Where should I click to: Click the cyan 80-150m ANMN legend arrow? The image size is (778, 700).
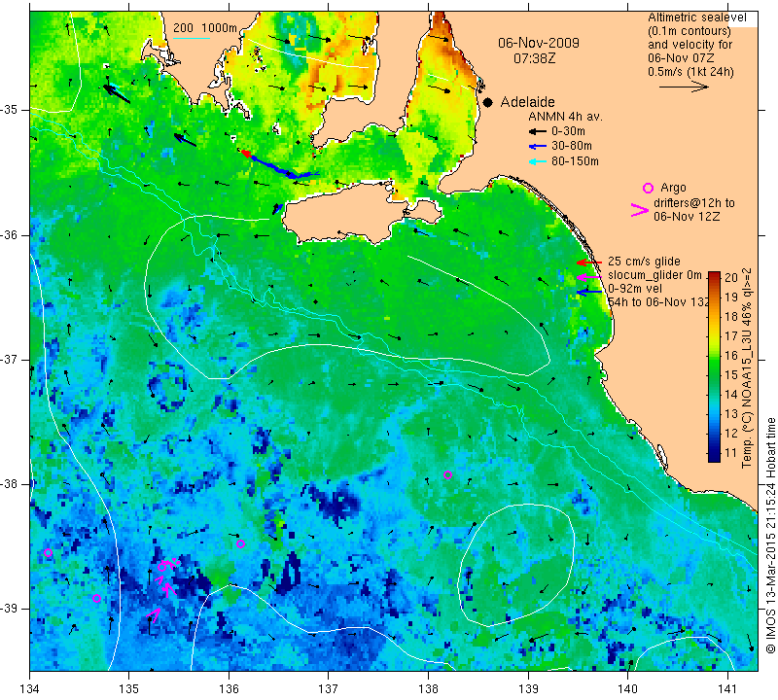click(538, 161)
